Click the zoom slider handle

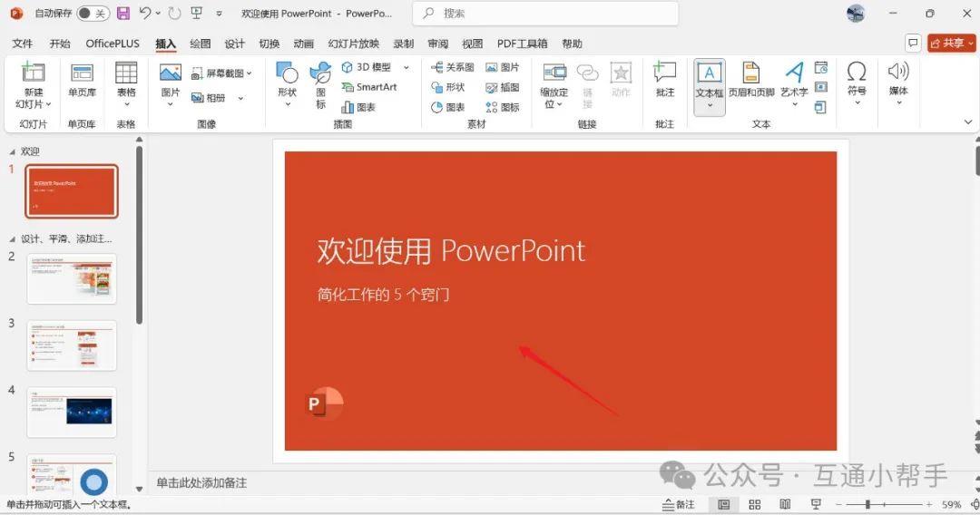point(867,504)
